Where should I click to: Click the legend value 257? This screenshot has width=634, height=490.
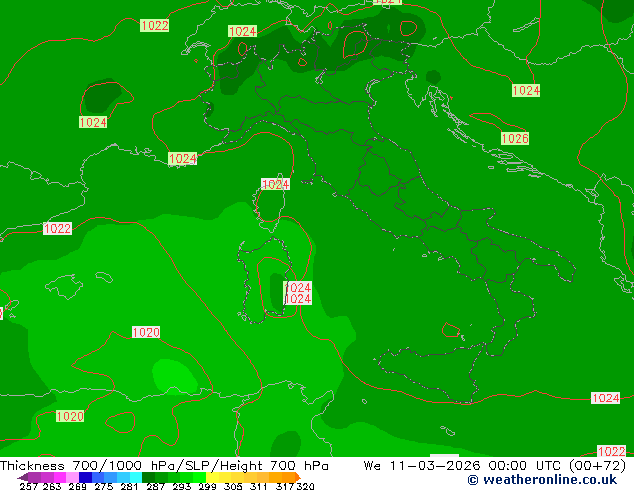(x=28, y=486)
